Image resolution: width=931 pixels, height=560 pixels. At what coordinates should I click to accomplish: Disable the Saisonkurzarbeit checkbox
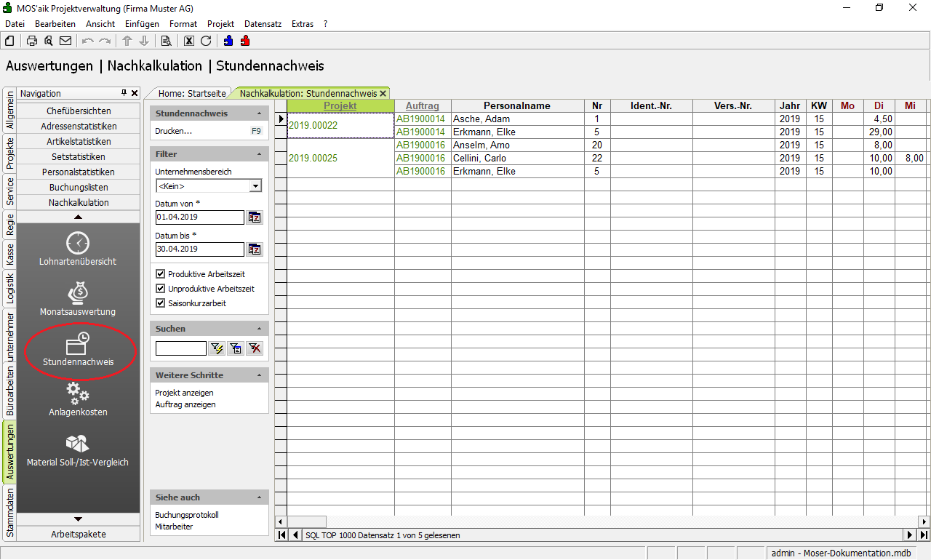coord(161,303)
